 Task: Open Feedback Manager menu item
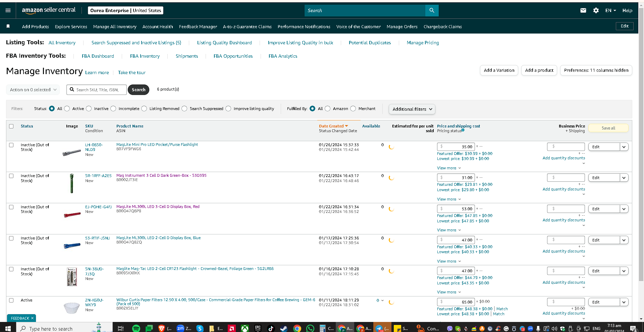point(198,26)
